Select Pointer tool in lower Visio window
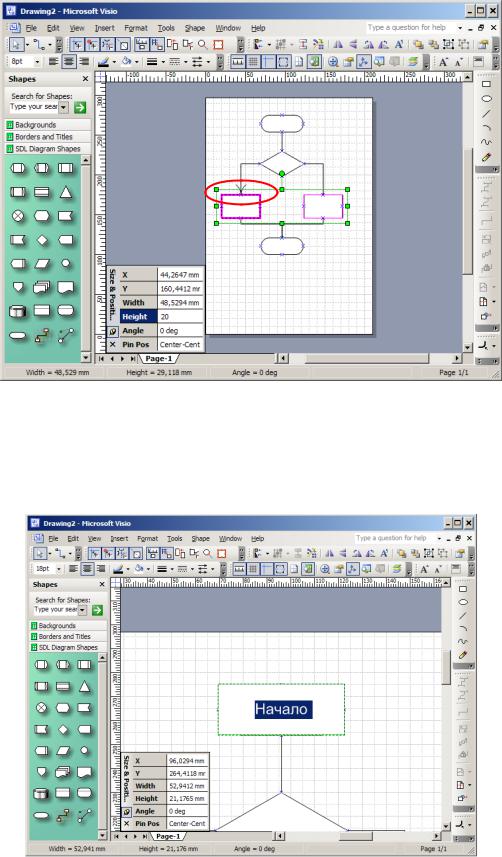The image size is (502, 857). pos(40,553)
